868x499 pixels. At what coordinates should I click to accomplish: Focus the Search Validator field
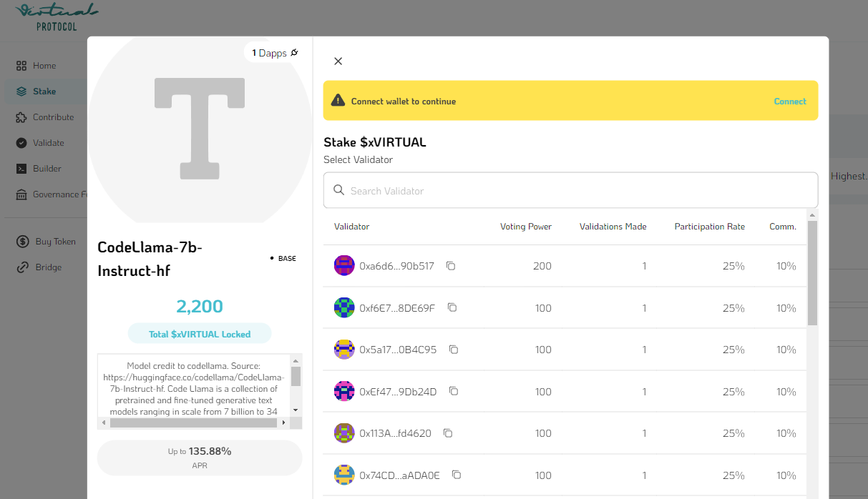tap(570, 190)
